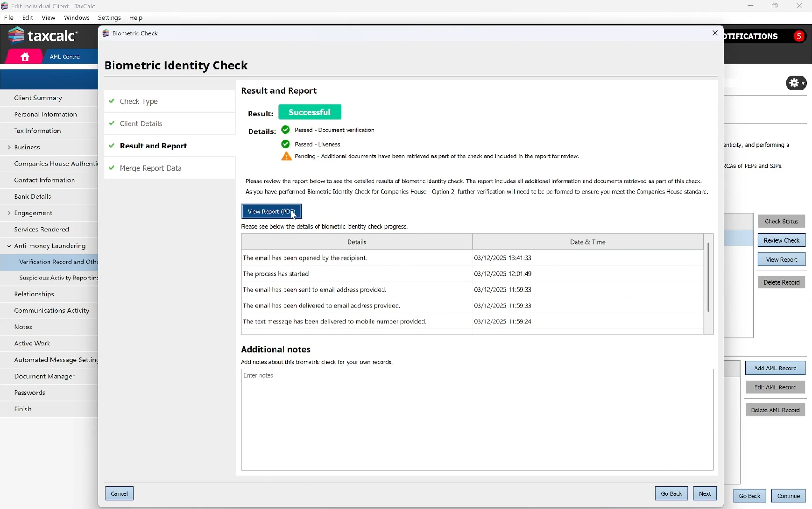Click the View Report button in main window
This screenshot has width=812, height=509.
pos(781,260)
